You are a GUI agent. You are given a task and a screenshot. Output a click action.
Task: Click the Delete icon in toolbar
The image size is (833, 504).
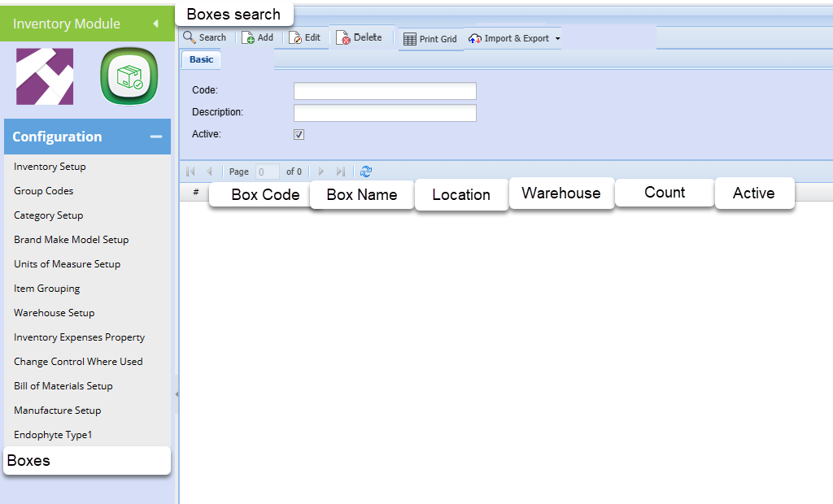click(344, 38)
